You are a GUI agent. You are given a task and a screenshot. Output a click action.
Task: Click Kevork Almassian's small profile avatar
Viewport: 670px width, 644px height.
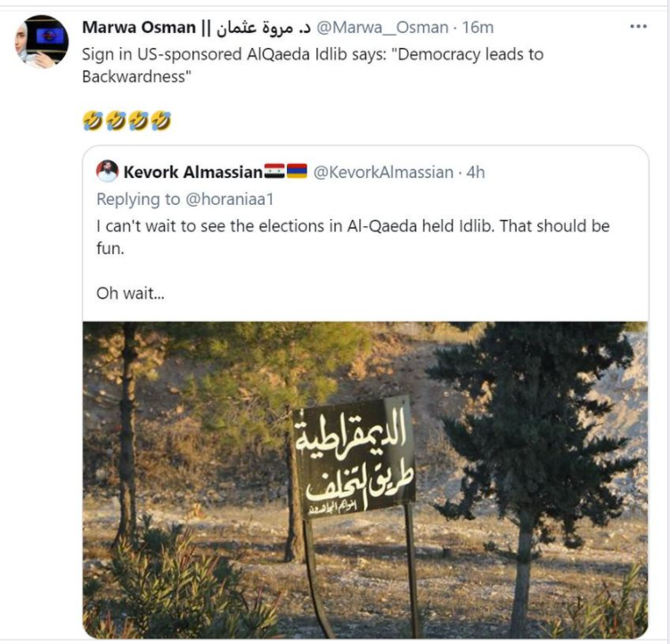pos(107,172)
